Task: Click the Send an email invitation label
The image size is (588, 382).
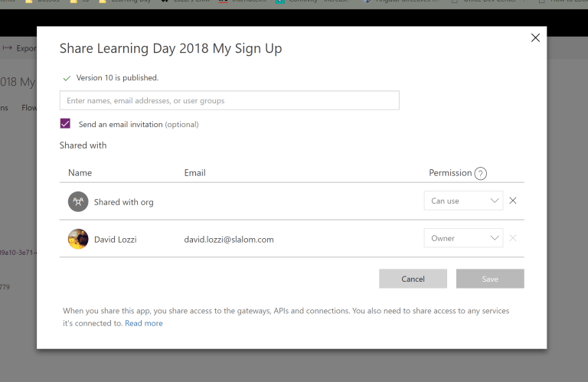Action: (x=139, y=125)
